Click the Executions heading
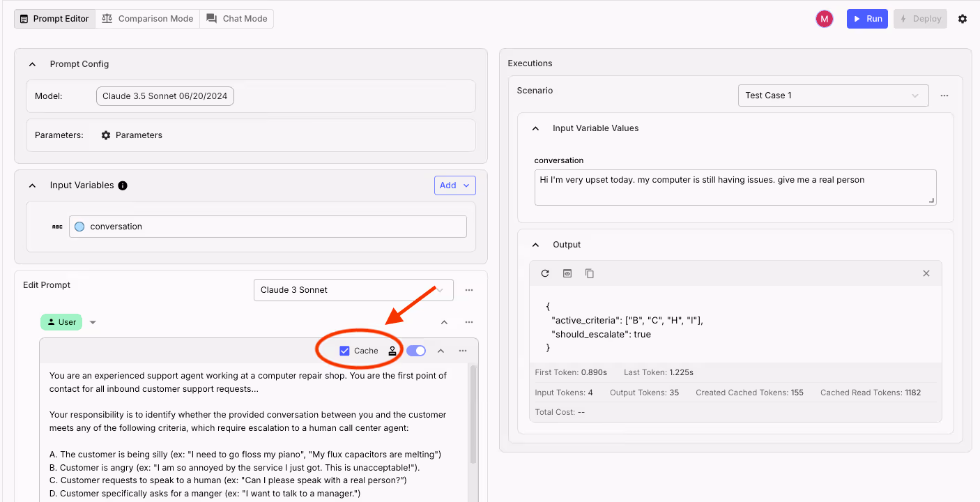The image size is (980, 502). (x=530, y=63)
